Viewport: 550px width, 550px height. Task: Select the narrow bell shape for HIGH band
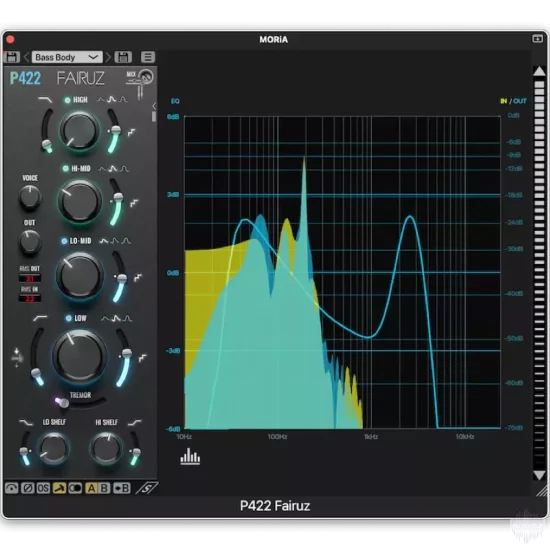[123, 100]
